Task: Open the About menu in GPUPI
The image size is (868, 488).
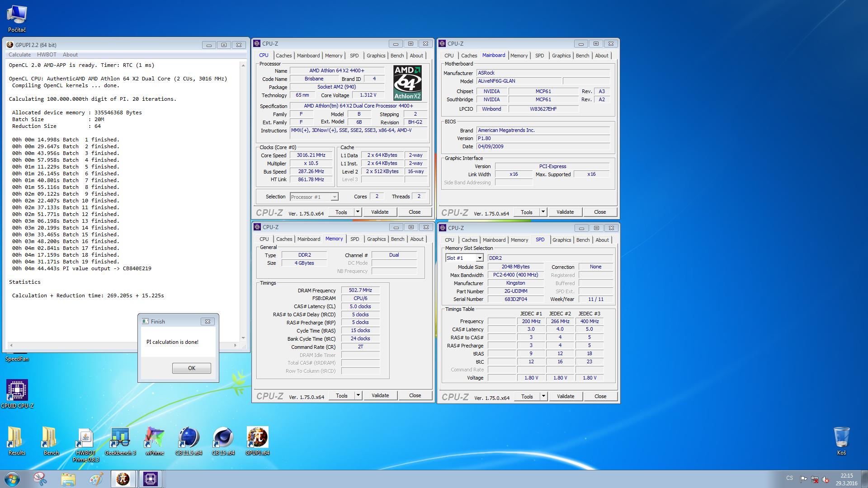Action: click(x=70, y=55)
